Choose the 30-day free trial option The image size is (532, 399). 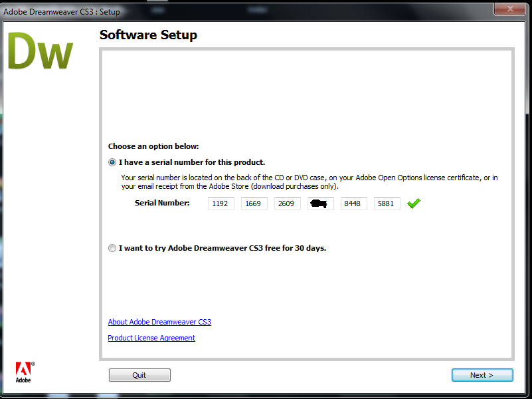point(112,248)
